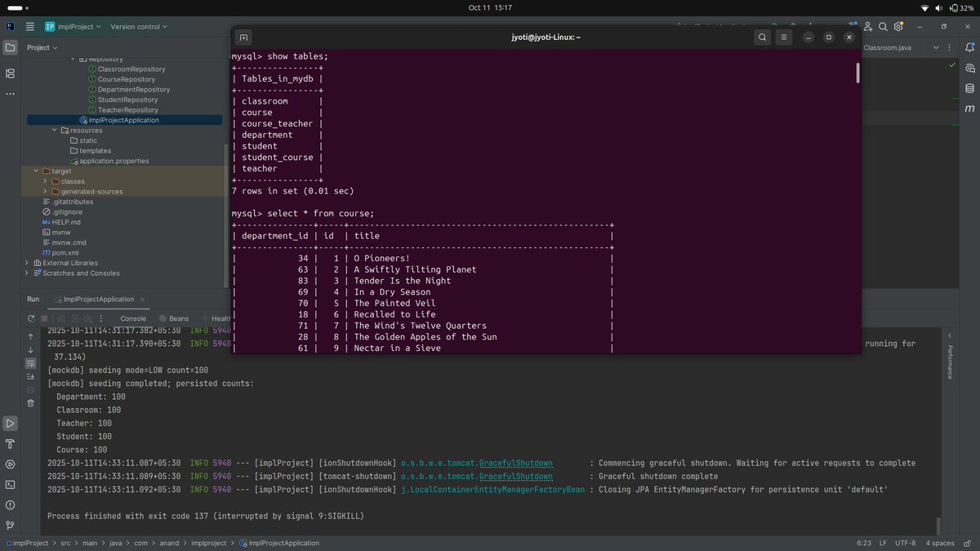Viewport: 980px width, 551px height.
Task: Open a new terminal tab
Action: pyautogui.click(x=243, y=37)
